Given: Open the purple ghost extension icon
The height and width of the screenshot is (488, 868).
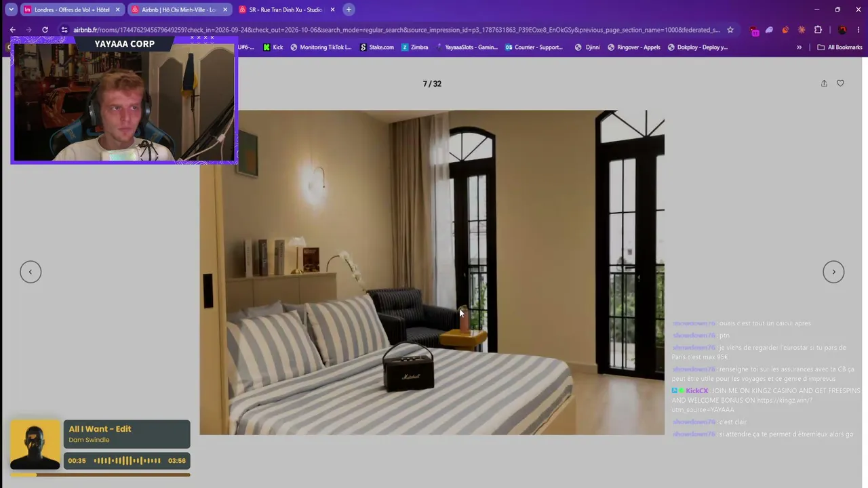Looking at the screenshot, I should [770, 30].
